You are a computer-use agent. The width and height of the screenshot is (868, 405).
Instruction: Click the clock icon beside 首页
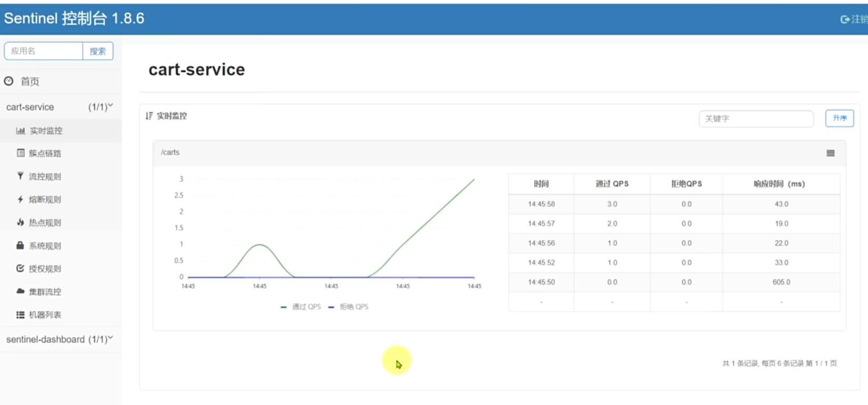[8, 81]
